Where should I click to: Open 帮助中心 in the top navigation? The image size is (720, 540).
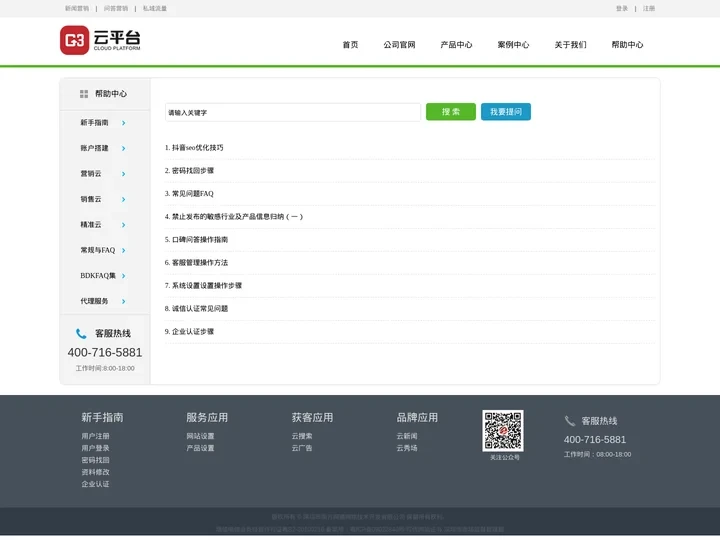[x=627, y=45]
